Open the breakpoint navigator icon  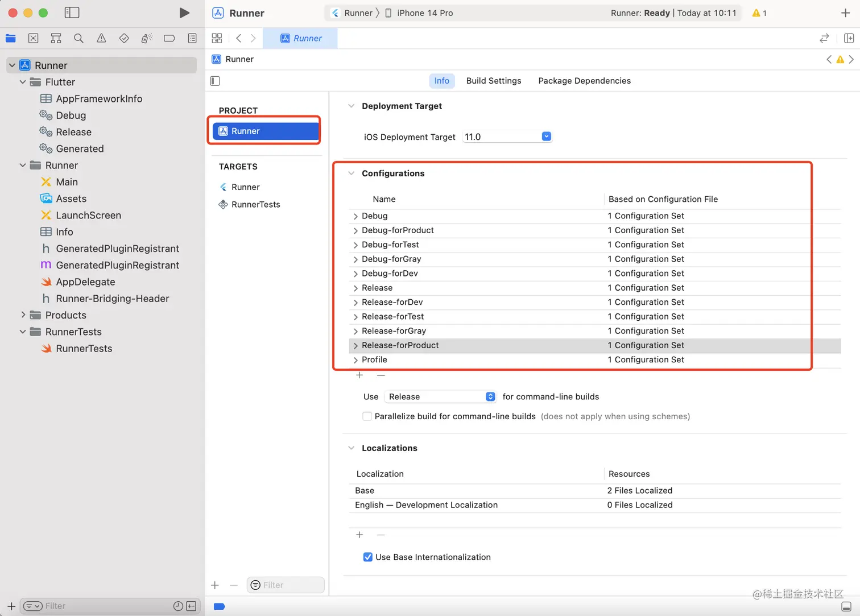(169, 38)
